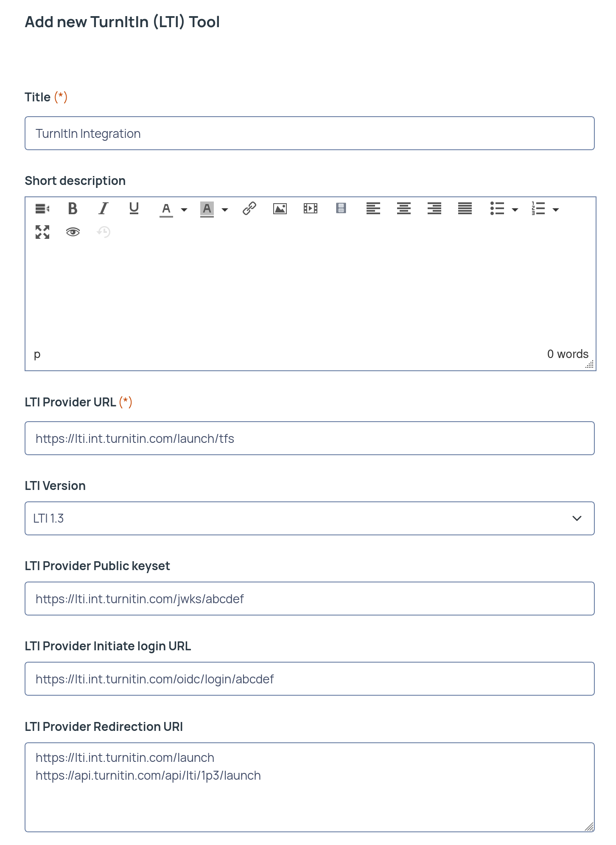Toggle bold formatting in the editor
This screenshot has height=845, width=616.
[73, 208]
